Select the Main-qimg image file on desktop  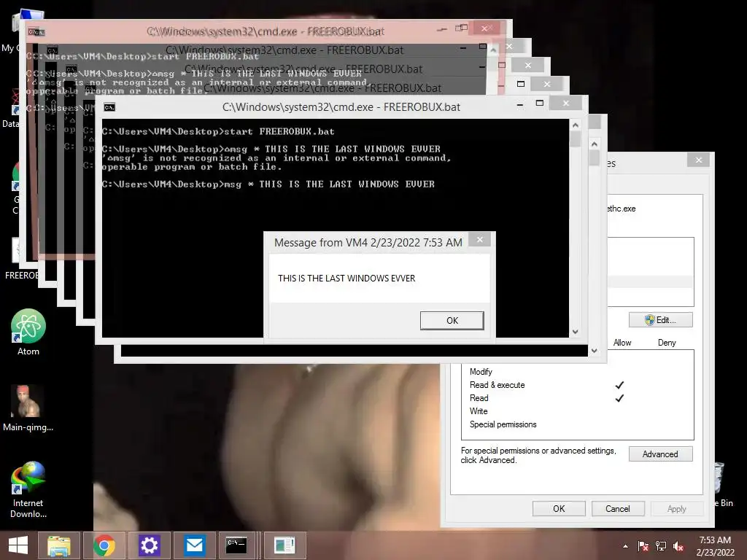point(28,408)
